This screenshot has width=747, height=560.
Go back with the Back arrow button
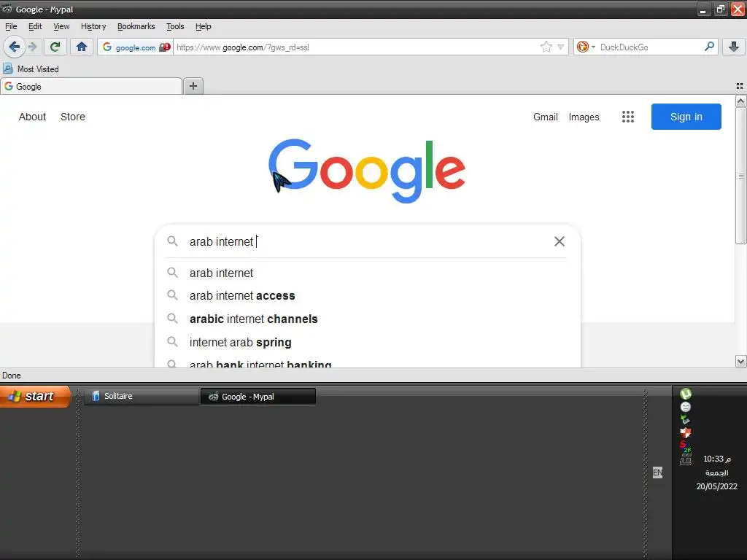click(14, 47)
